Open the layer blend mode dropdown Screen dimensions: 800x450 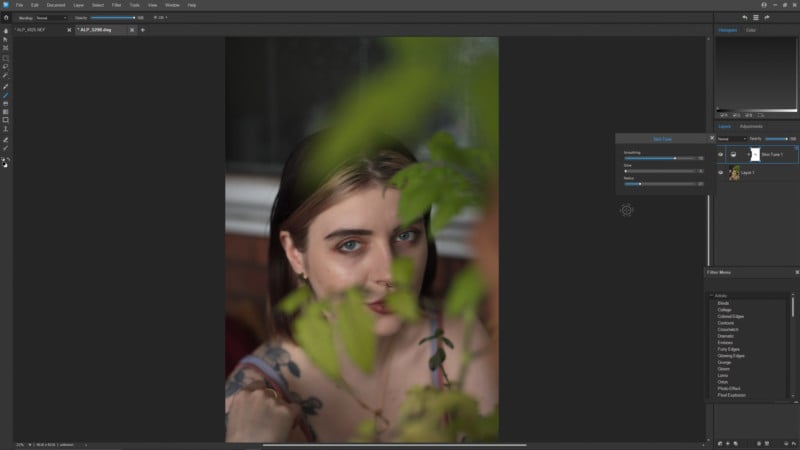tap(732, 139)
